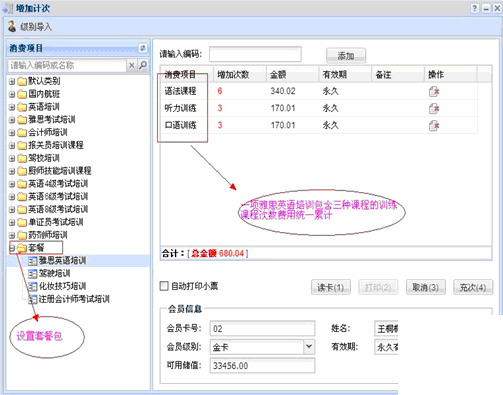Select the 雅思英语培训 package item
The height and width of the screenshot is (395, 503).
point(62,261)
